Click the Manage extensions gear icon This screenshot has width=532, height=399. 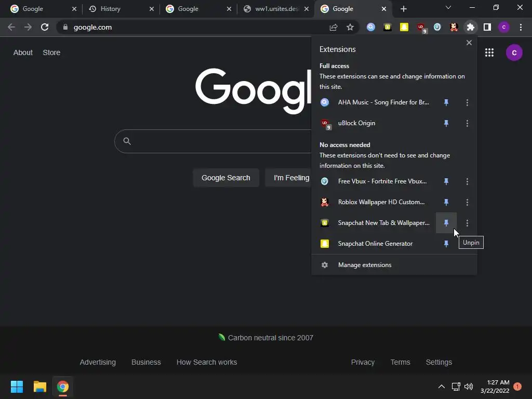[x=325, y=265]
